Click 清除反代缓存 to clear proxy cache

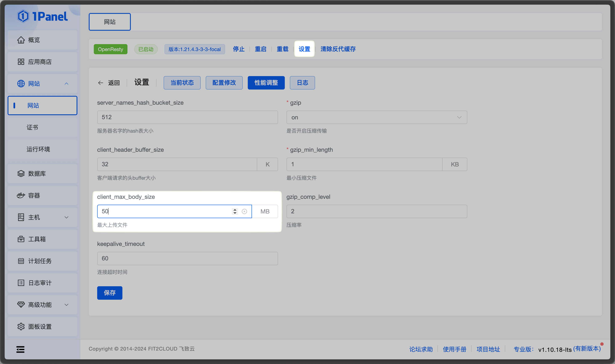pos(338,49)
